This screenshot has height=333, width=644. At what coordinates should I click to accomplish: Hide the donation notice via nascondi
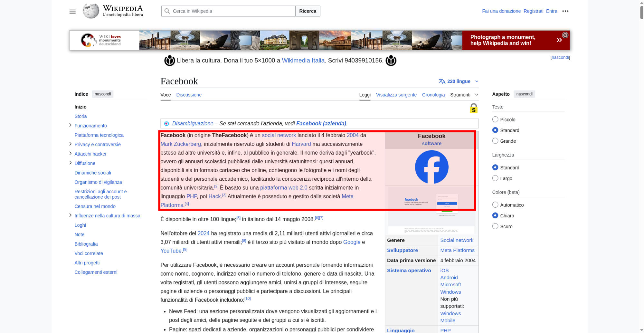tap(560, 57)
